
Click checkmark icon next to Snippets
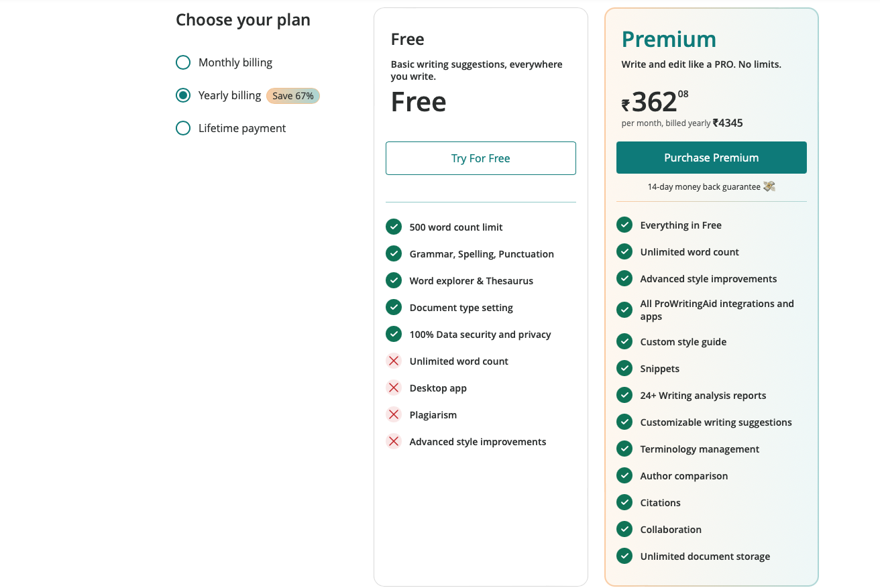[x=624, y=368]
